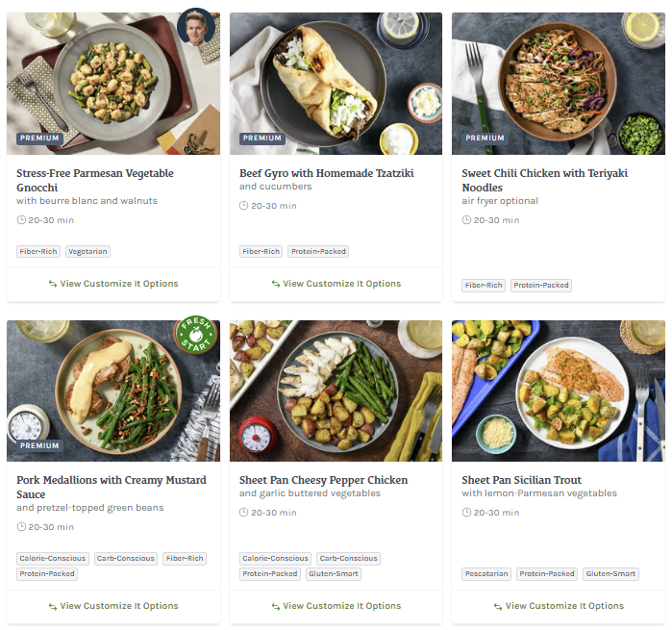Click swap icon on Beef Gyro card
This screenshot has height=630, width=672.
click(276, 284)
